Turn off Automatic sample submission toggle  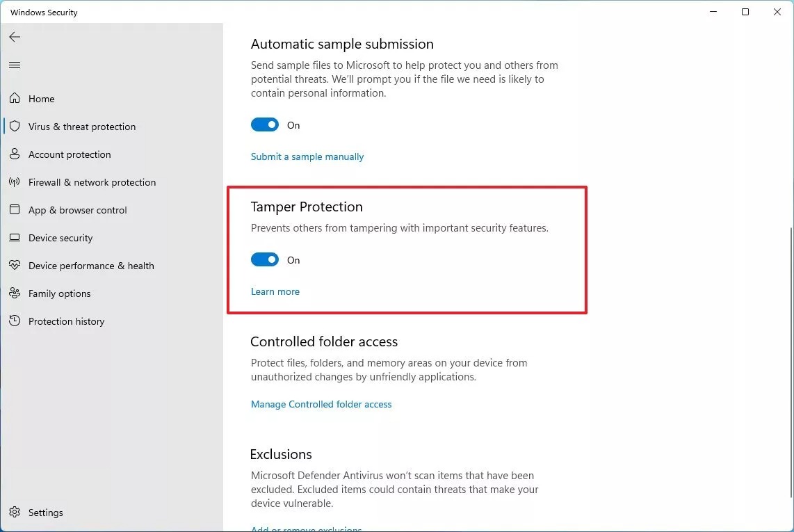[x=265, y=124]
